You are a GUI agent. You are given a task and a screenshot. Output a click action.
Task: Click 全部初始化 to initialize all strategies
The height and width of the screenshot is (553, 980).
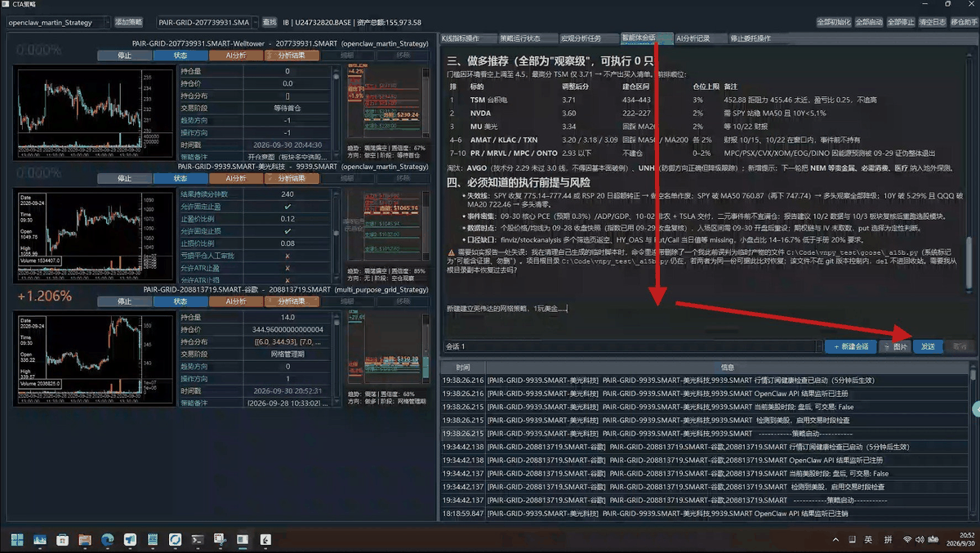833,22
